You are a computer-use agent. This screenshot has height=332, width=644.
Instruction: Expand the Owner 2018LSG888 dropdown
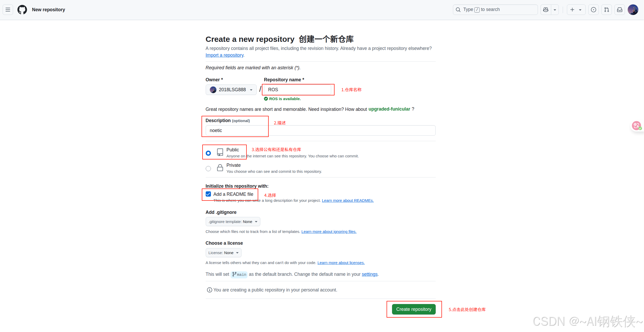click(231, 90)
